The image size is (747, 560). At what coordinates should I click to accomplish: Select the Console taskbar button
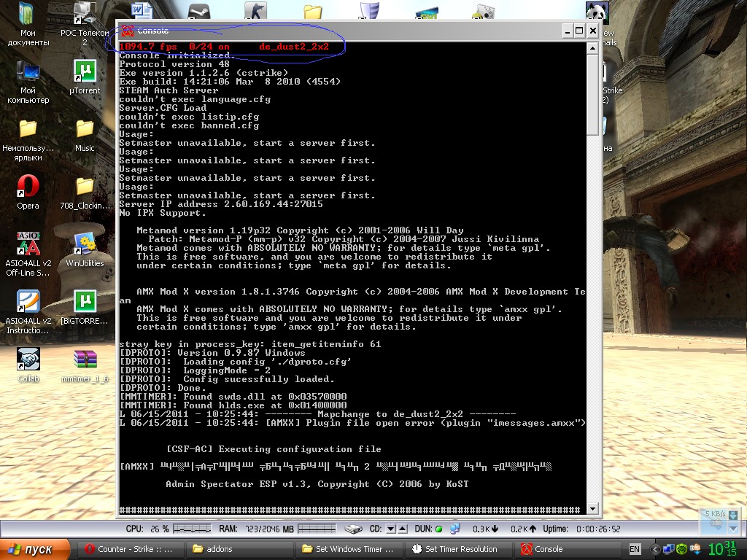[568, 549]
